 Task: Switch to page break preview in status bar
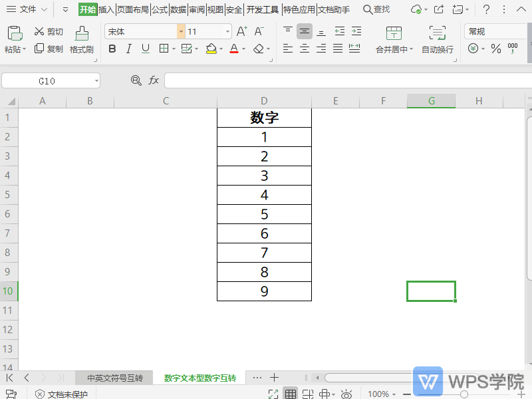[x=308, y=394]
